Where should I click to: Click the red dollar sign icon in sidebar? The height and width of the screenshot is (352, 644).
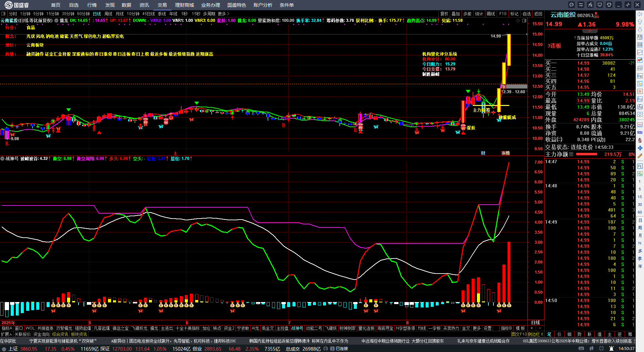pyautogui.click(x=640, y=140)
